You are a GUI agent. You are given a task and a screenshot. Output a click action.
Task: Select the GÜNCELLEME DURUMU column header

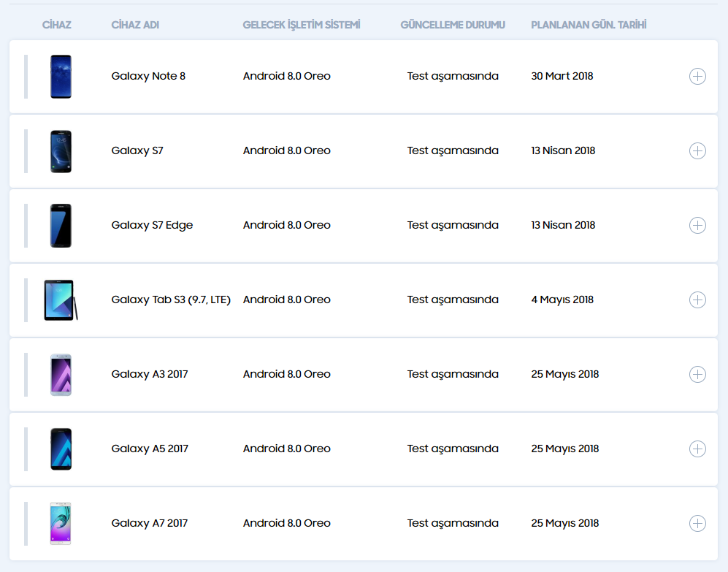pos(453,25)
